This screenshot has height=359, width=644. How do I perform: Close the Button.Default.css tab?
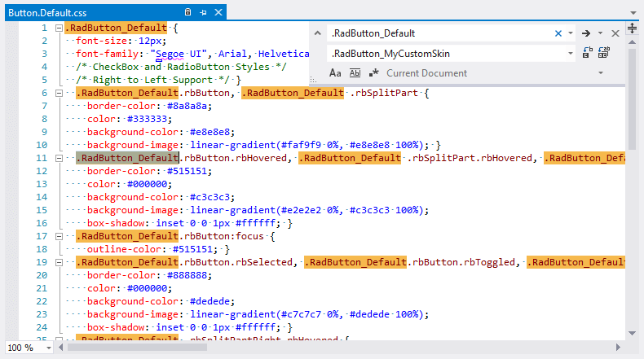pos(217,12)
